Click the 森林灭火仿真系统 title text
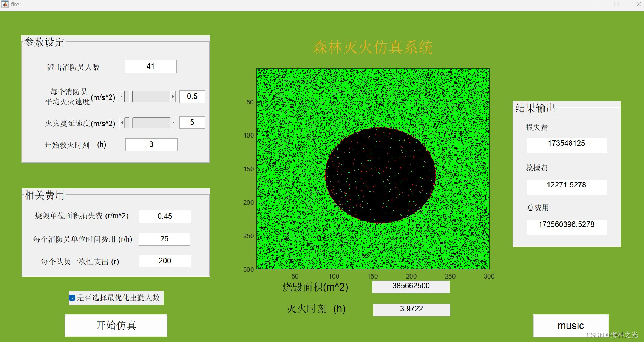Image resolution: width=644 pixels, height=342 pixels. pos(373,48)
